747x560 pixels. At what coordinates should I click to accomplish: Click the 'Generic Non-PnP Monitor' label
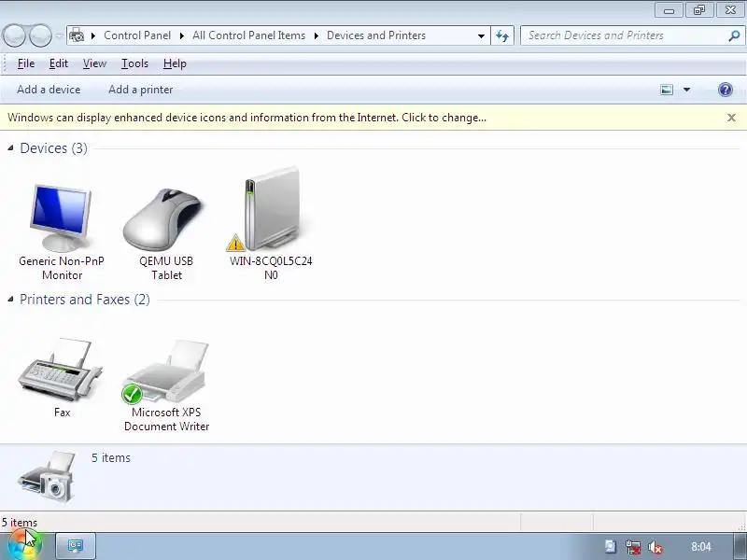(62, 268)
